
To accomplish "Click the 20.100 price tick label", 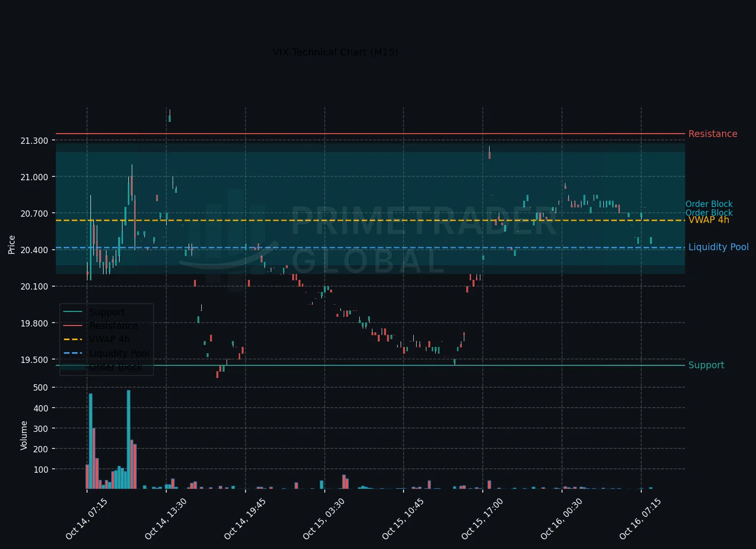I will (x=34, y=287).
